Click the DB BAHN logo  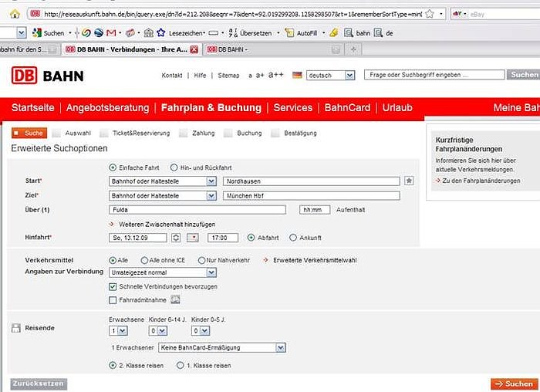(x=47, y=76)
